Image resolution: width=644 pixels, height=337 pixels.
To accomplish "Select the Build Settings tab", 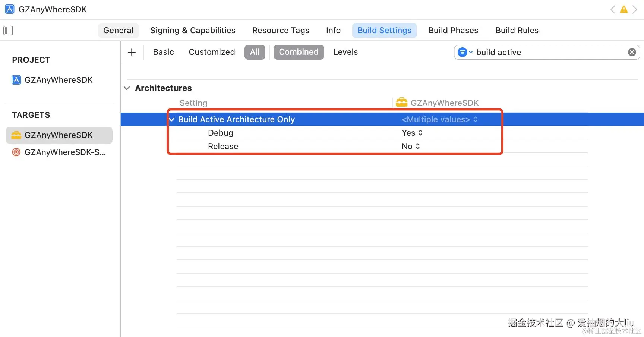I will [x=384, y=31].
